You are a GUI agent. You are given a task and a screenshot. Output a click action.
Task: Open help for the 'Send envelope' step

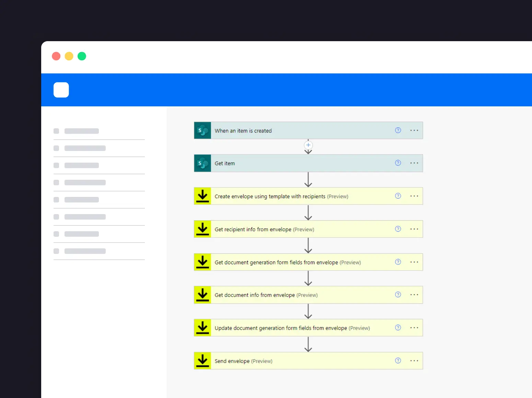[x=398, y=361]
